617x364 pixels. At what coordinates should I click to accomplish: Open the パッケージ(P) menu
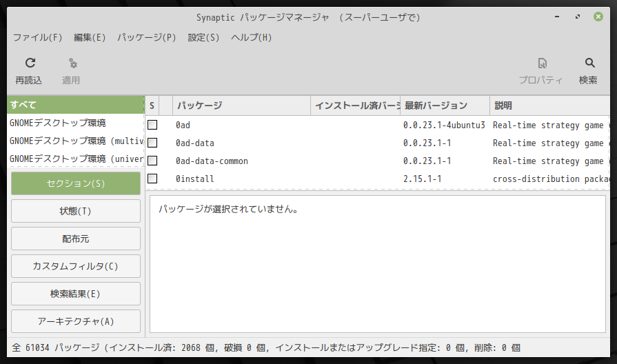click(x=146, y=37)
